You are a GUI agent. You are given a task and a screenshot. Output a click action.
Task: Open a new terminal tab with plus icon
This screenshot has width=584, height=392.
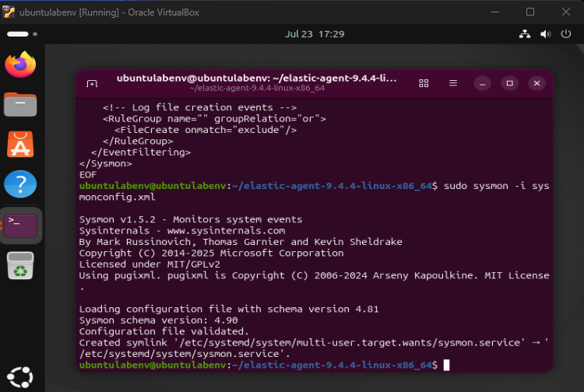(92, 83)
